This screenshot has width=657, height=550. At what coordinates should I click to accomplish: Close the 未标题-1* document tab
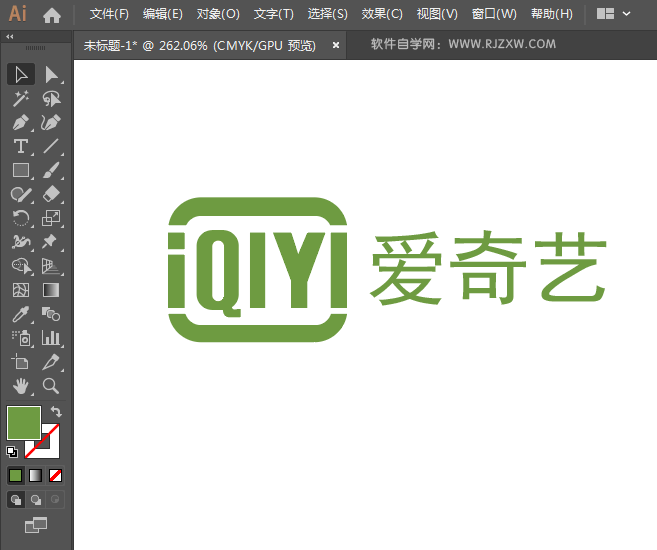(336, 45)
